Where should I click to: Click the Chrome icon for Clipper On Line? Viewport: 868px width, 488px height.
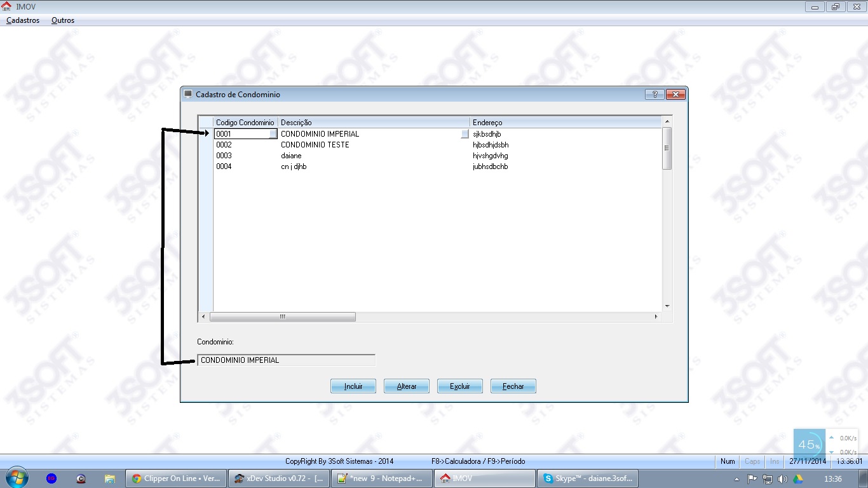[x=135, y=478]
